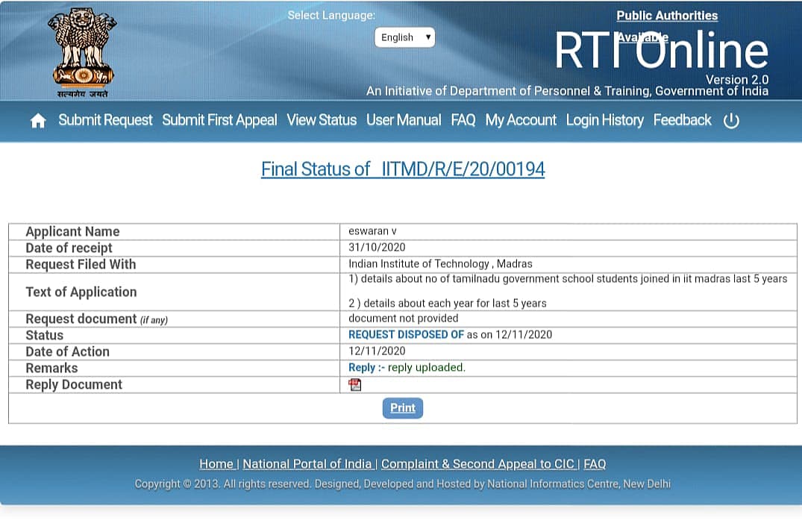
Task: Visit National Portal of India link
Action: pos(307,464)
